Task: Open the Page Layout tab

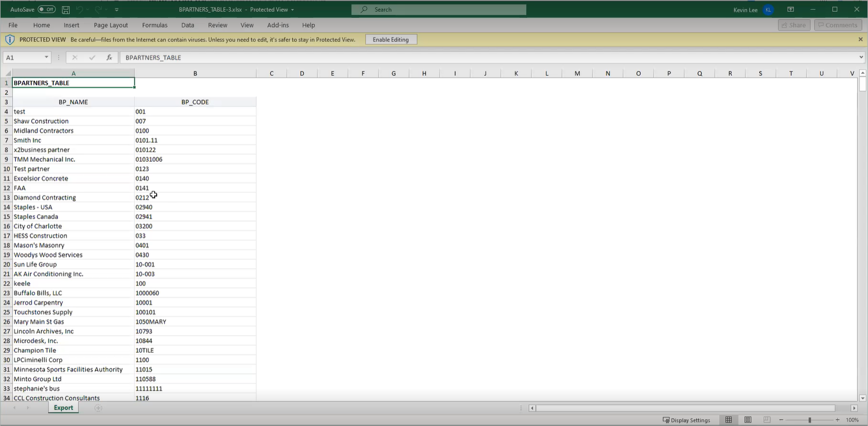Action: coord(110,25)
